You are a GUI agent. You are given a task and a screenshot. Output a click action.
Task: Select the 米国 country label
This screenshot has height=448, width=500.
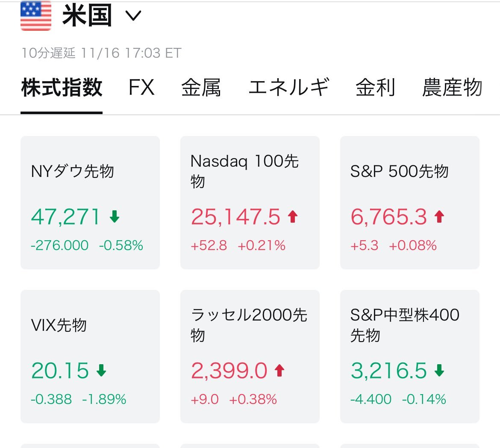click(x=87, y=16)
